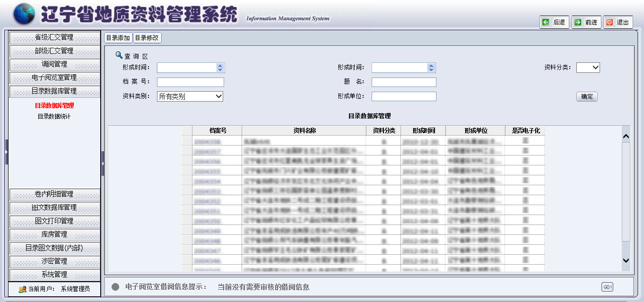Click the forward arrow 前进 icon

(578, 22)
